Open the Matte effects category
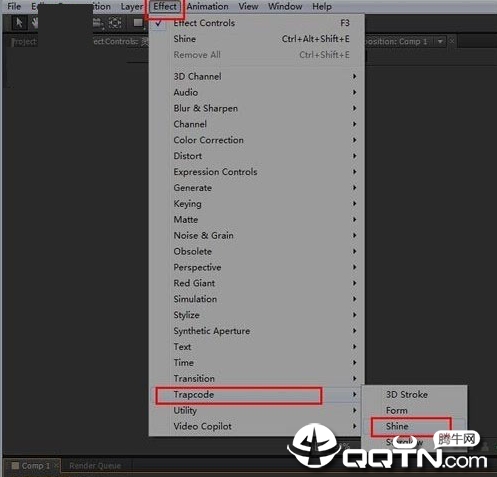The image size is (497, 477). tap(257, 220)
